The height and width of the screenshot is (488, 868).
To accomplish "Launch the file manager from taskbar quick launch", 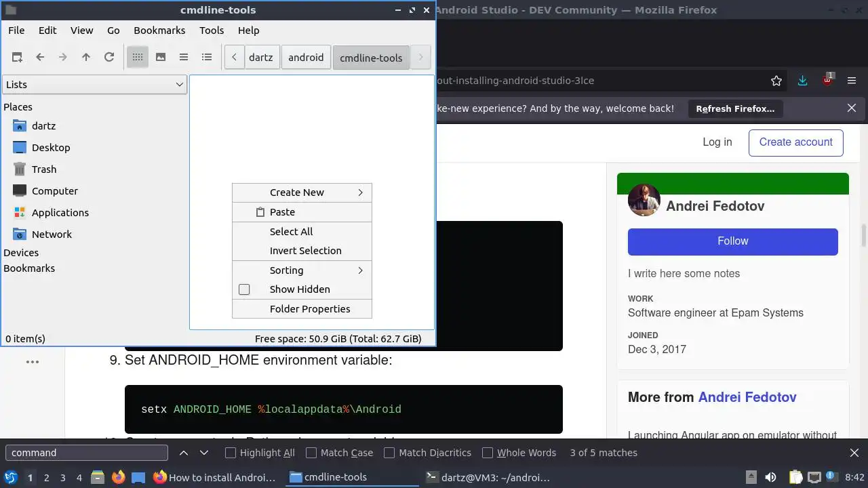I will click(x=98, y=477).
